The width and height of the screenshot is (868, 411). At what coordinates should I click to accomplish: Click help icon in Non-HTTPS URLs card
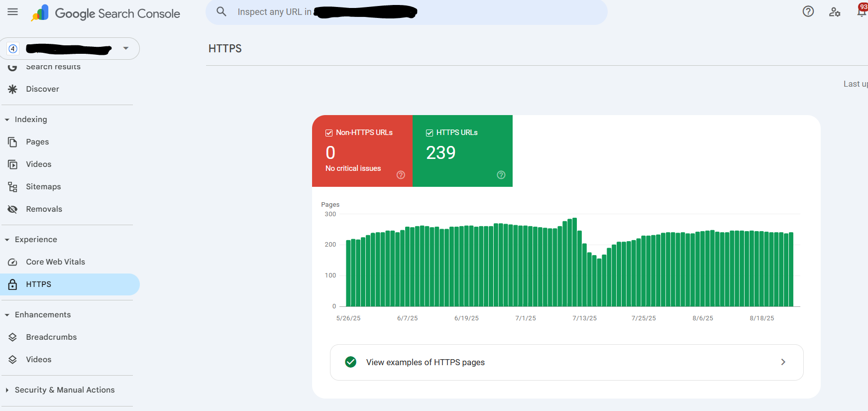(401, 175)
